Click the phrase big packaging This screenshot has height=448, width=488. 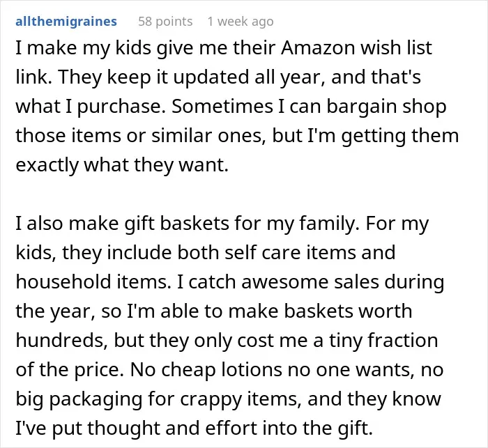pos(79,399)
